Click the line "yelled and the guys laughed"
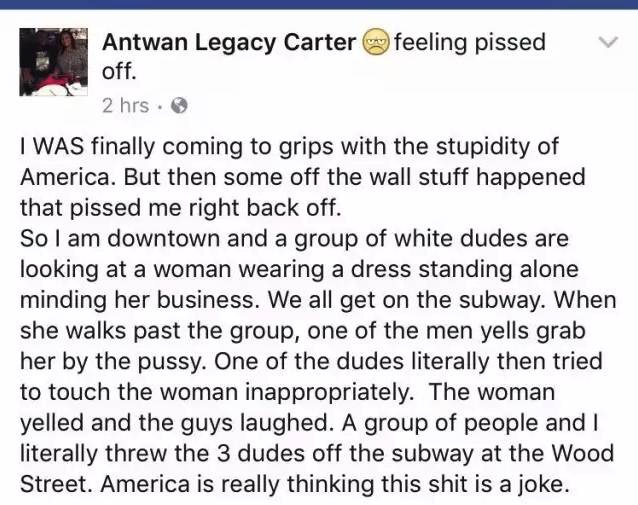The image size is (638, 505). 309,423
